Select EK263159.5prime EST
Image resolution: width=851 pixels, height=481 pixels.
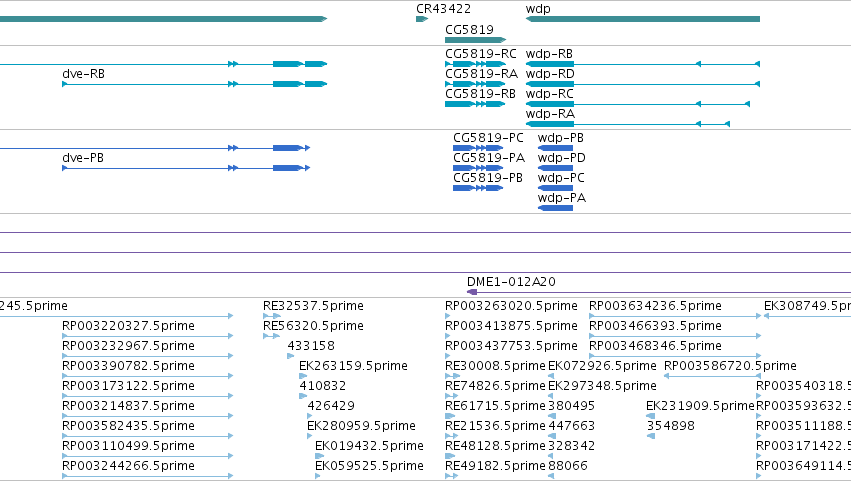353,366
